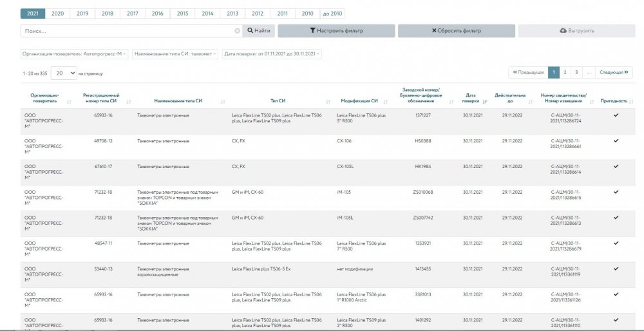Switch to the 2020 year tab
The width and height of the screenshot is (644, 331).
click(57, 13)
